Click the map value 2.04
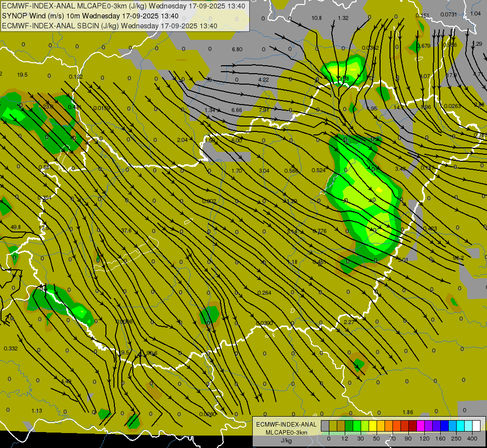Viewport: 487px width, 448px height. tap(183, 140)
